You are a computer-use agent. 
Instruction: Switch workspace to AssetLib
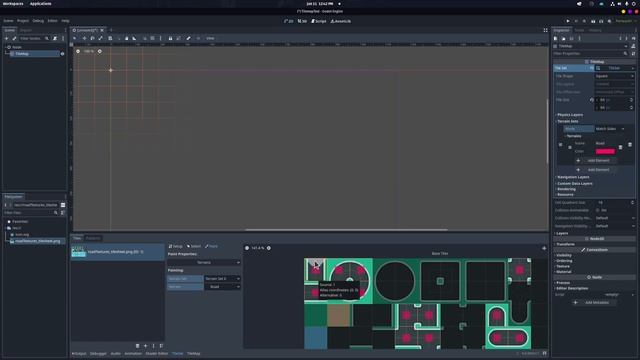click(340, 21)
